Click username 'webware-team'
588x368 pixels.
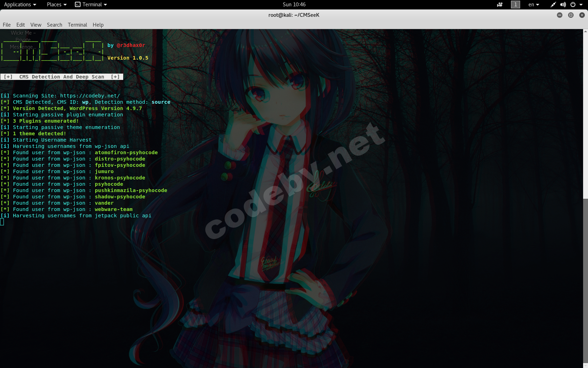(x=114, y=209)
